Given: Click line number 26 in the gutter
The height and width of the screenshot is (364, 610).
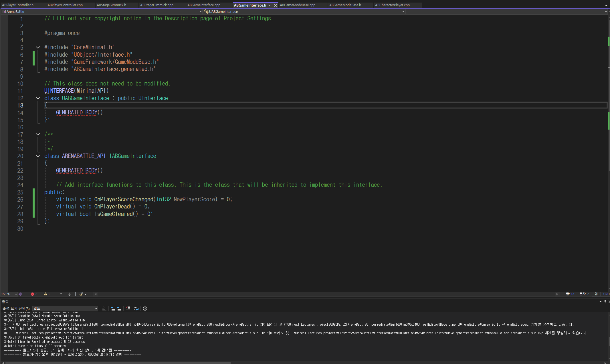Looking at the screenshot, I should pyautogui.click(x=20, y=200).
